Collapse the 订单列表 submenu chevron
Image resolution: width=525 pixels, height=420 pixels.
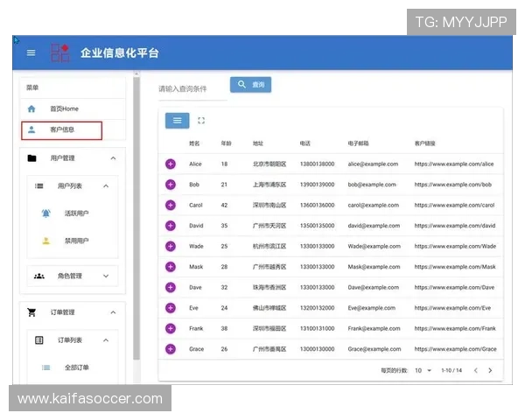pos(106,340)
